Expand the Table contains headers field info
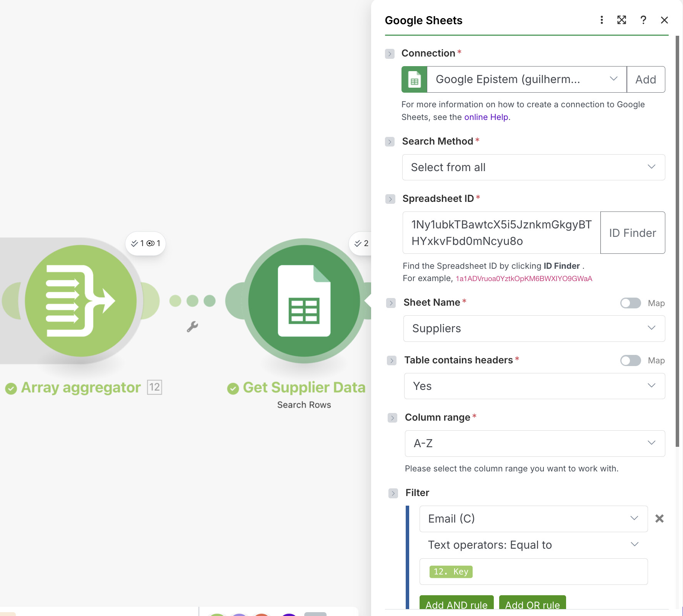 391,360
